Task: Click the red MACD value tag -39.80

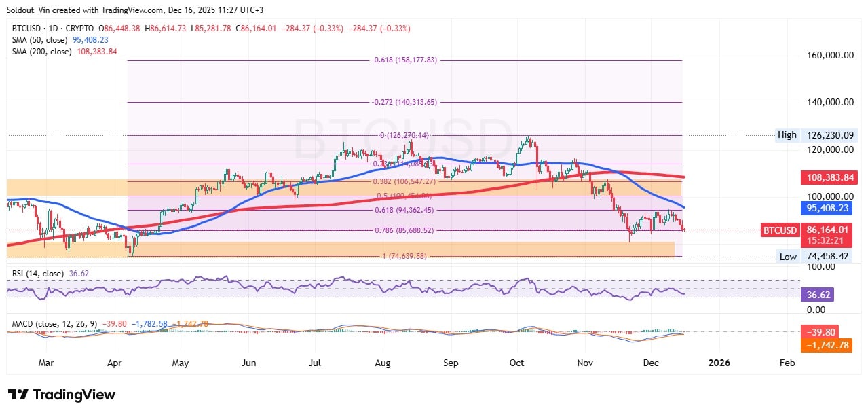Action: point(820,333)
